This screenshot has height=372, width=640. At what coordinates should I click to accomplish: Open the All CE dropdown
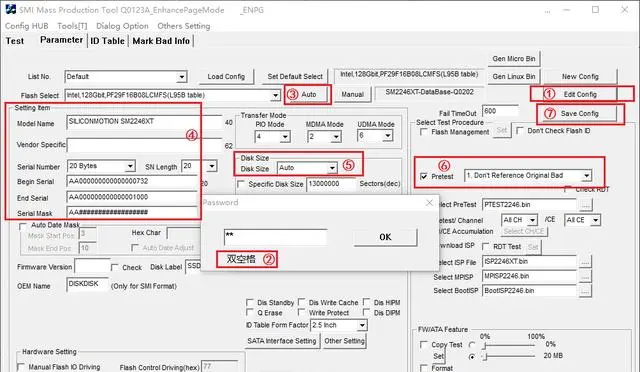pos(596,221)
